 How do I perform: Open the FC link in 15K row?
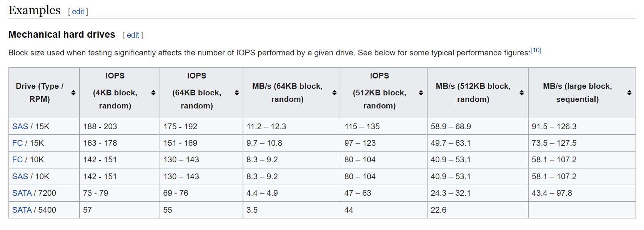[17, 143]
